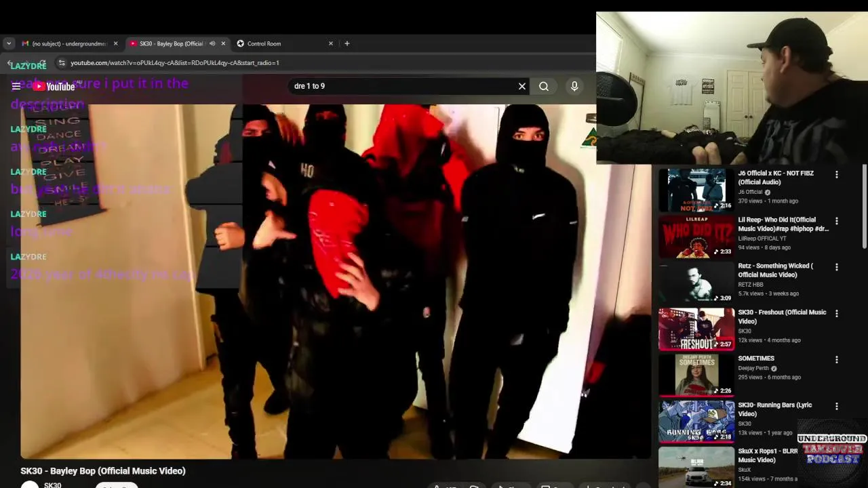The height and width of the screenshot is (488, 868).
Task: Click the 'SOMETIMES' video title
Action: [756, 359]
